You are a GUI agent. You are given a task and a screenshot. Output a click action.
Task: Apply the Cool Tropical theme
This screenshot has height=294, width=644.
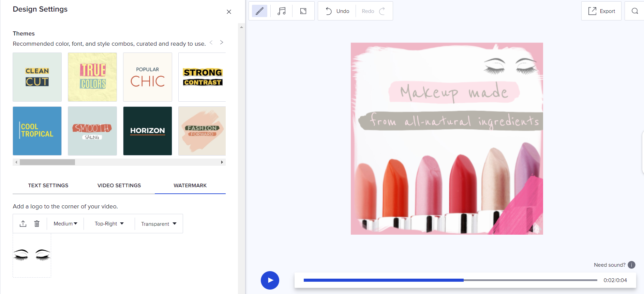[x=37, y=131]
